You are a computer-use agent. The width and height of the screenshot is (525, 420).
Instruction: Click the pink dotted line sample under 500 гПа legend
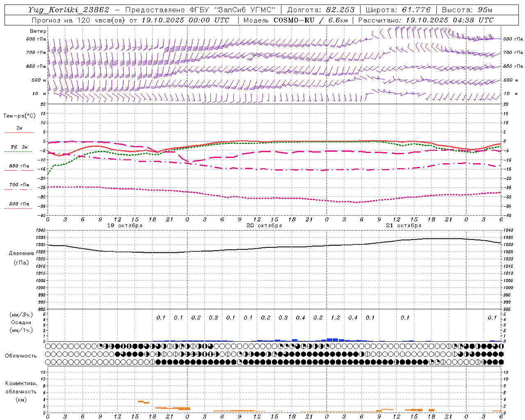pos(18,209)
